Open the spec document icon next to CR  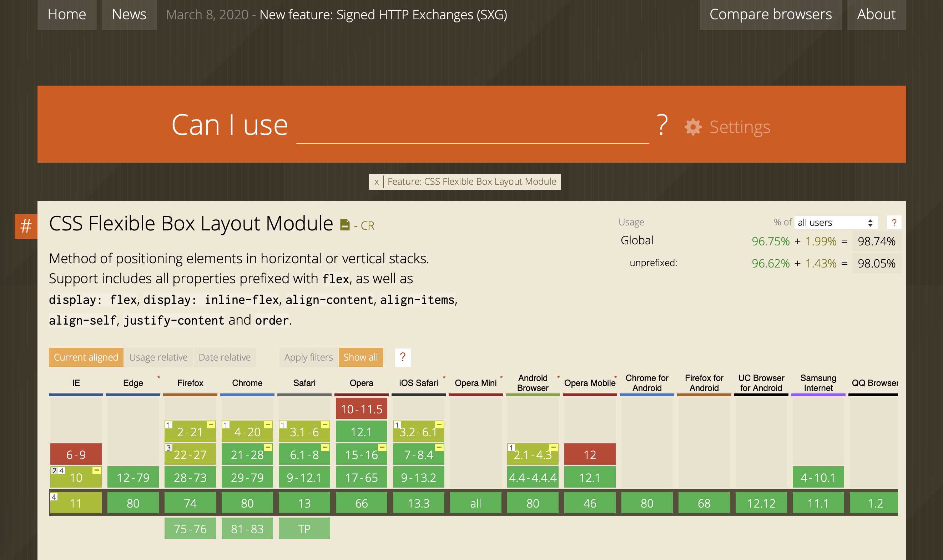(345, 225)
